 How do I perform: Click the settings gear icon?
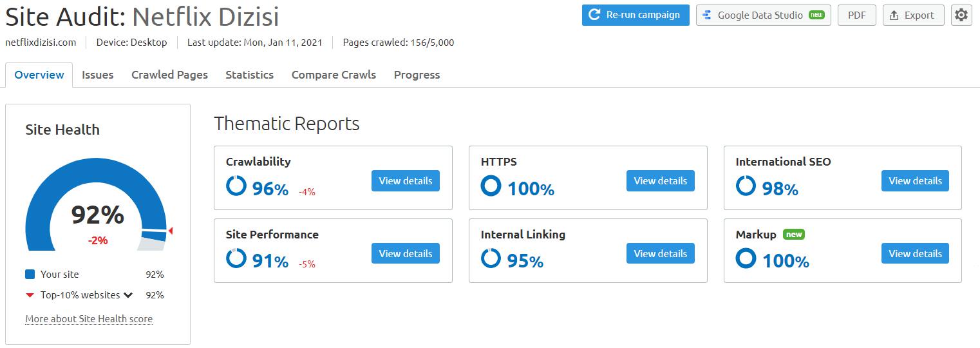pyautogui.click(x=961, y=15)
